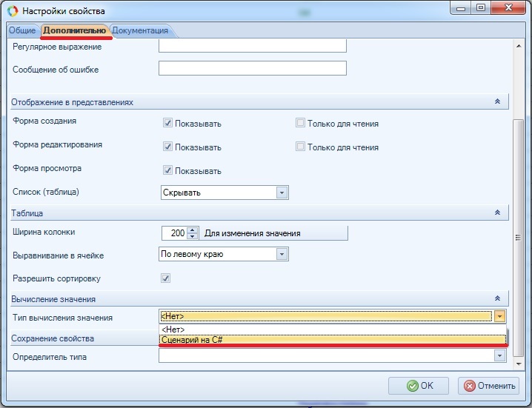Collapse the Вычисление значения section
Image resolution: width=532 pixels, height=408 pixels.
[x=497, y=299]
